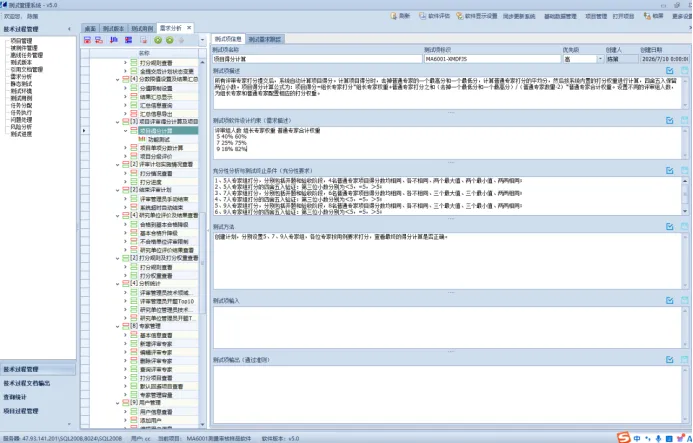Collapse the 技术过程管理 side panel arrow
Screen dimensions: 693x443
69,29
